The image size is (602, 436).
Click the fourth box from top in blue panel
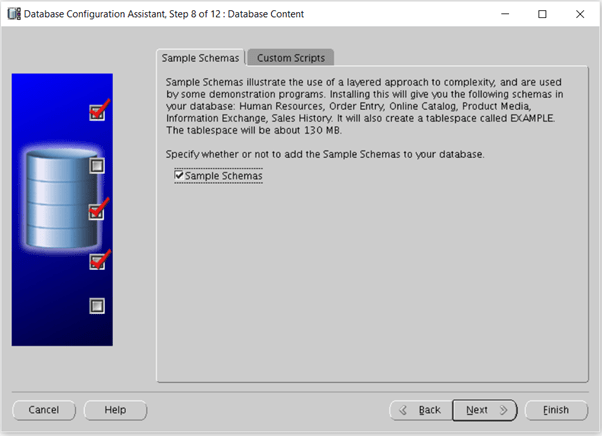point(97,261)
